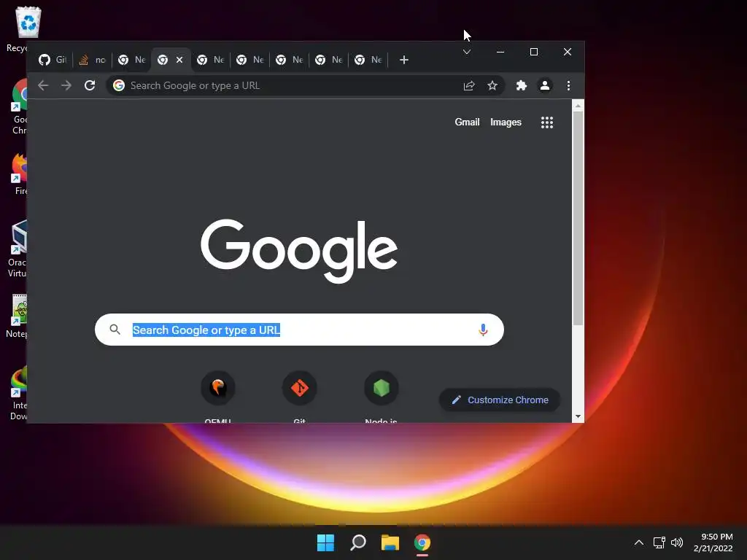Screen dimensions: 747x560
Task: Show hidden system tray icons
Action: (639, 542)
